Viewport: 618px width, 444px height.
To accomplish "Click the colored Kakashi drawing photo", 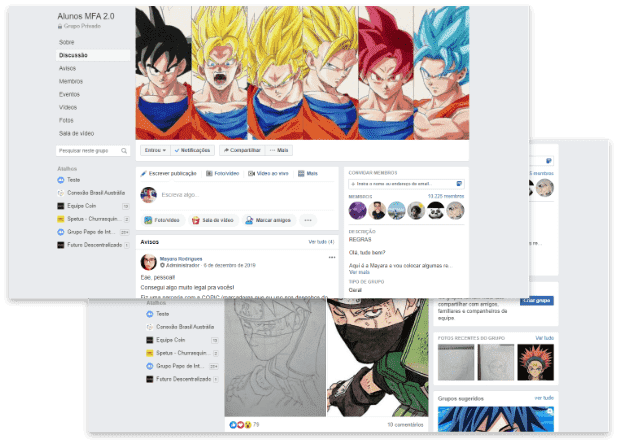I will click(x=378, y=357).
